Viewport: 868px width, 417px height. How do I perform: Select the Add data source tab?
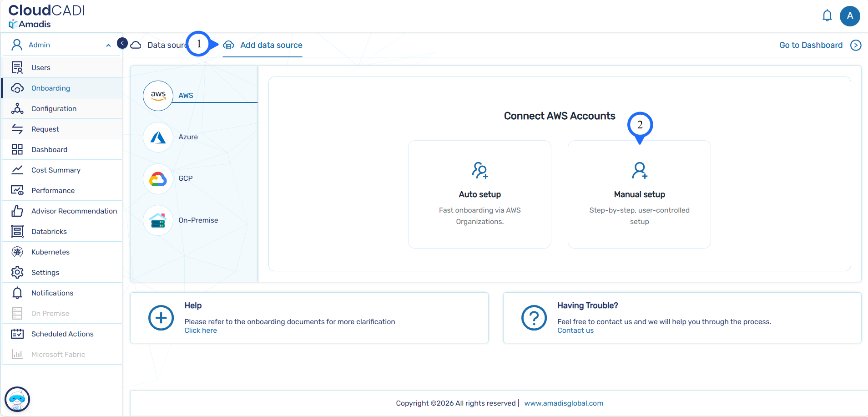(x=271, y=45)
